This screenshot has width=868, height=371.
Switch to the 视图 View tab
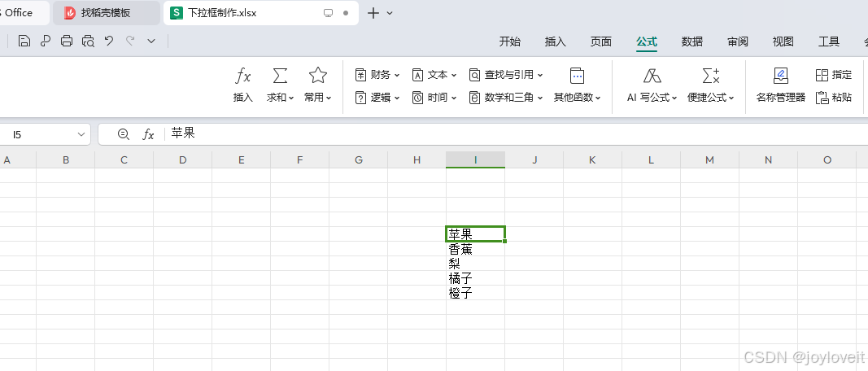(x=783, y=41)
